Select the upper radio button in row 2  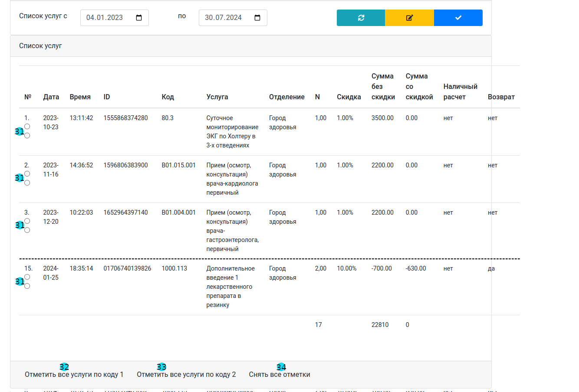[27, 174]
